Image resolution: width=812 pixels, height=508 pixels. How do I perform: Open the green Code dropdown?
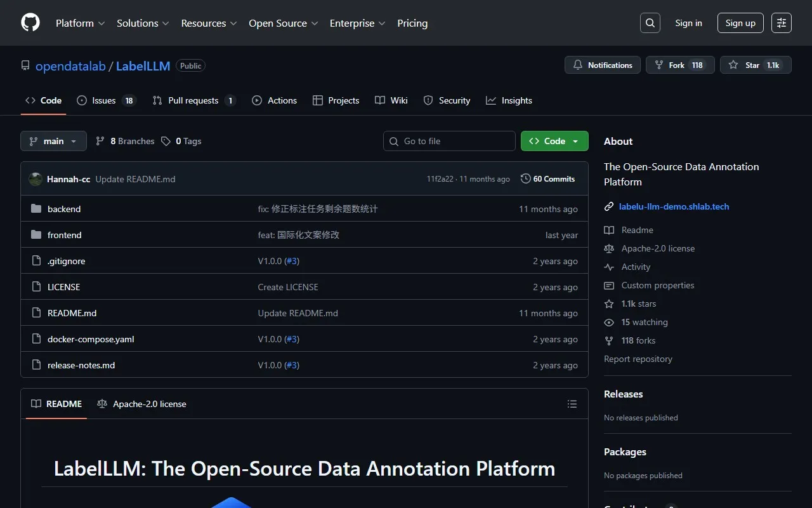point(554,141)
